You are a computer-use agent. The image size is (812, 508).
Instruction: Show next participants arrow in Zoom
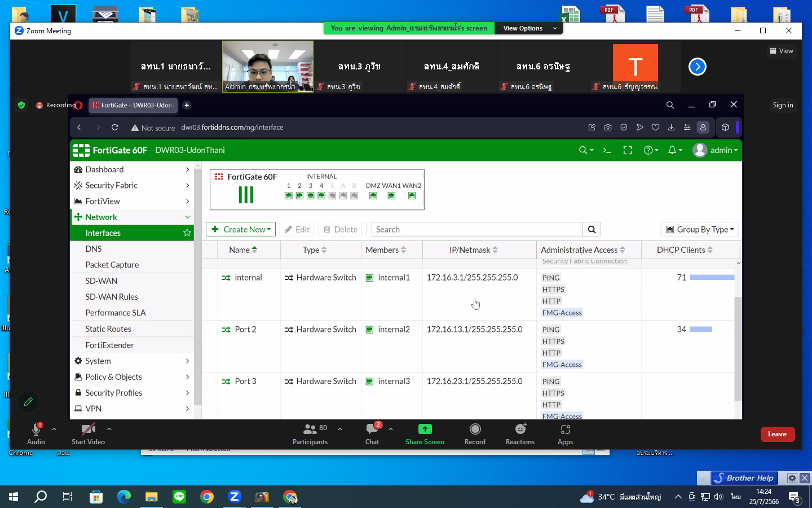coord(698,67)
